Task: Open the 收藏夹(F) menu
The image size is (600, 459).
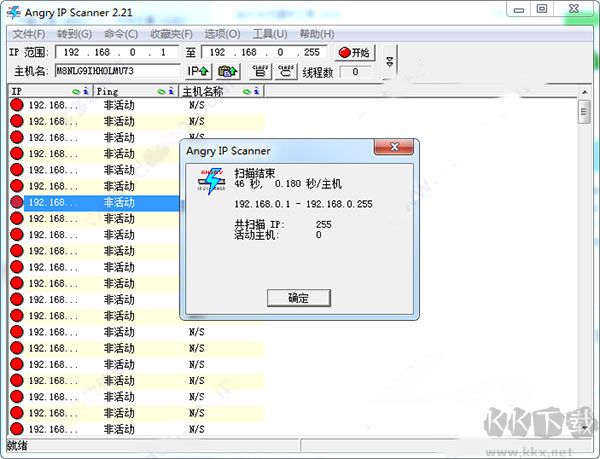Action: click(x=168, y=34)
